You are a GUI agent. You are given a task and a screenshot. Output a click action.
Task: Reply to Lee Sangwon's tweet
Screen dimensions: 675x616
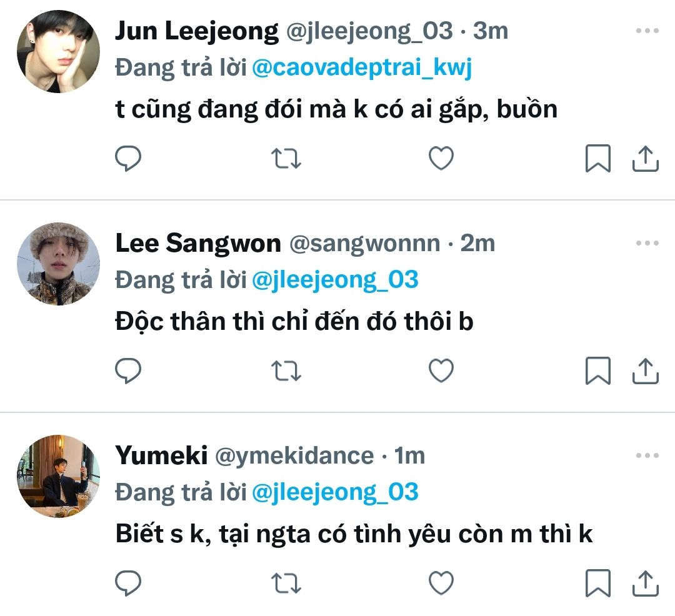coord(129,371)
